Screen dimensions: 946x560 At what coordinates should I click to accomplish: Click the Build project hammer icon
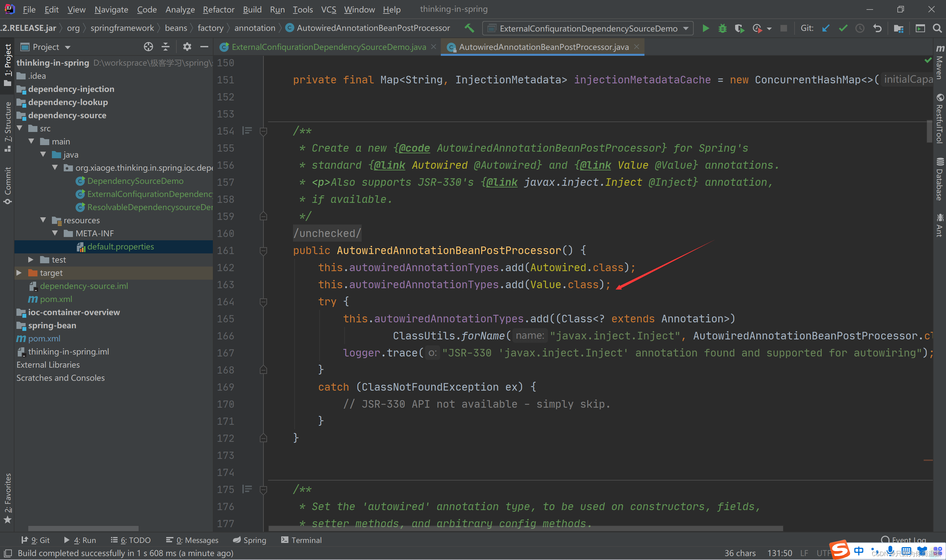click(x=469, y=28)
